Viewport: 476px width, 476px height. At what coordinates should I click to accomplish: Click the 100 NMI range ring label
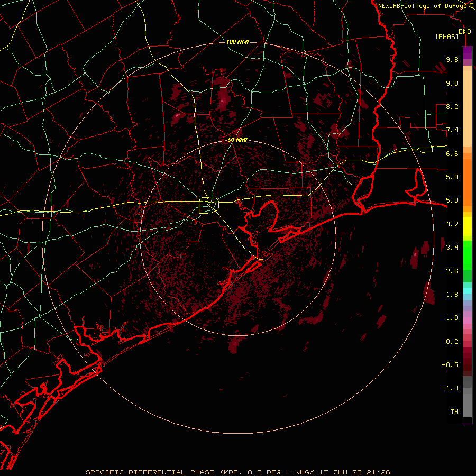(237, 42)
